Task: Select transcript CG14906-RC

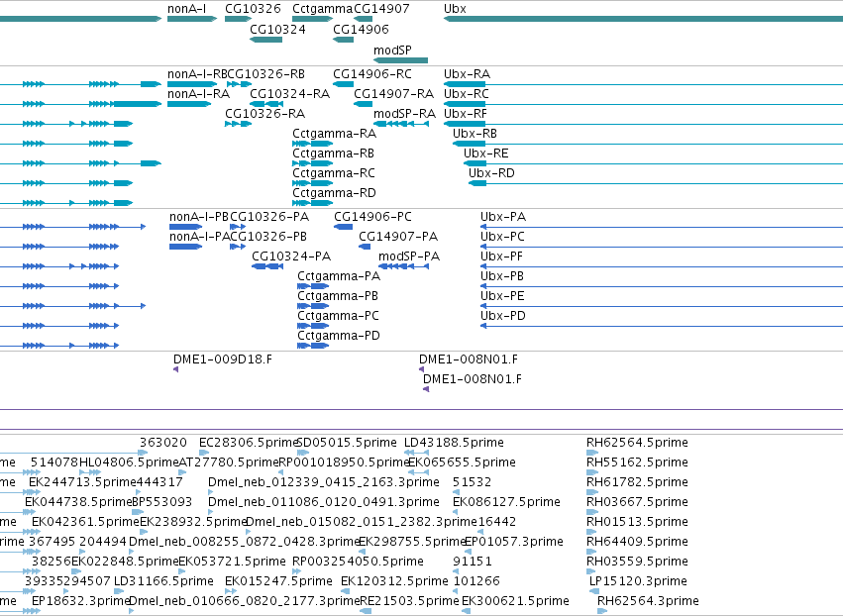Action: [x=343, y=84]
